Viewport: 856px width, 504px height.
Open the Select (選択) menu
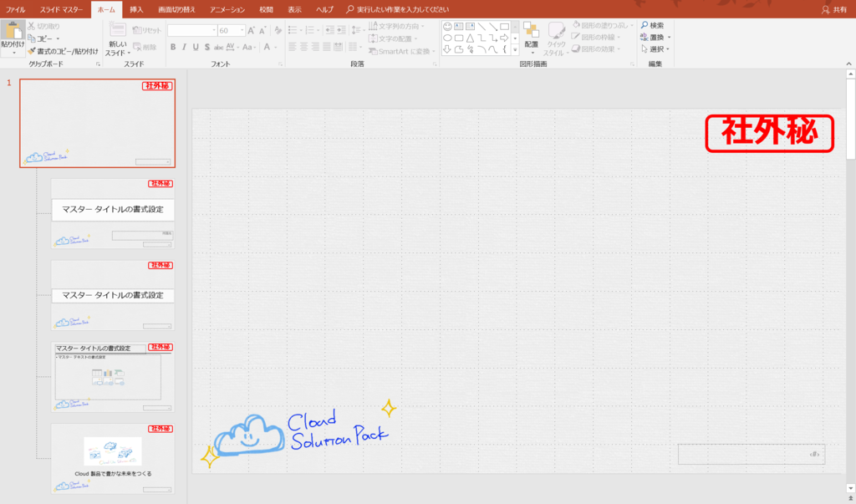[655, 49]
